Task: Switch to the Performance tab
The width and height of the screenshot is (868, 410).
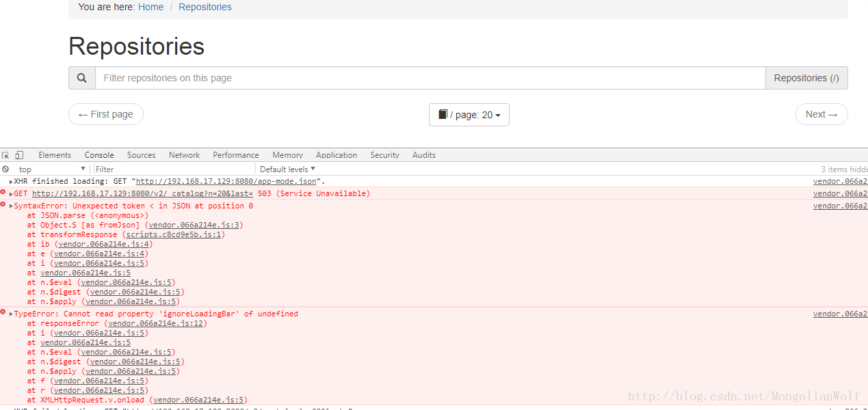Action: click(x=236, y=155)
